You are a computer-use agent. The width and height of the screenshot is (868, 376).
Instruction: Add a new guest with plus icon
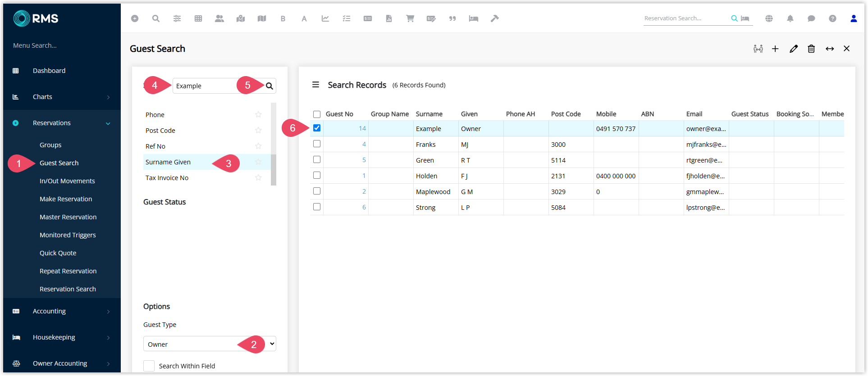coord(775,49)
